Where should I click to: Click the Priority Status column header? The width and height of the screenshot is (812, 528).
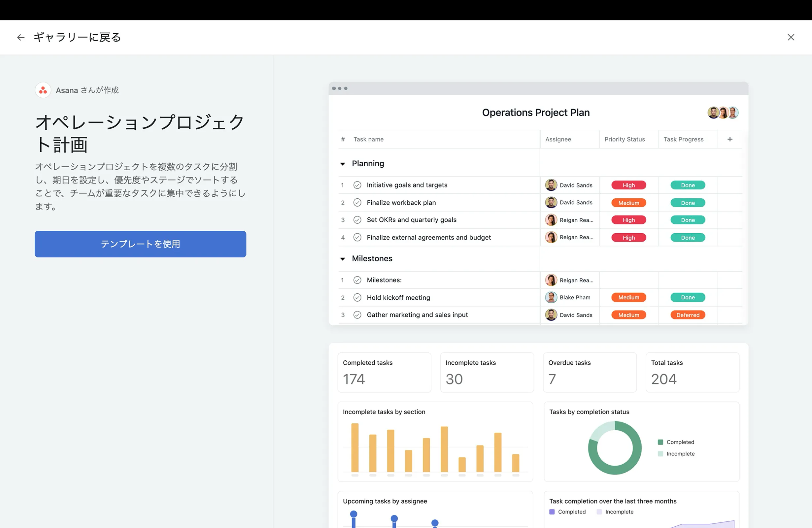pyautogui.click(x=625, y=139)
